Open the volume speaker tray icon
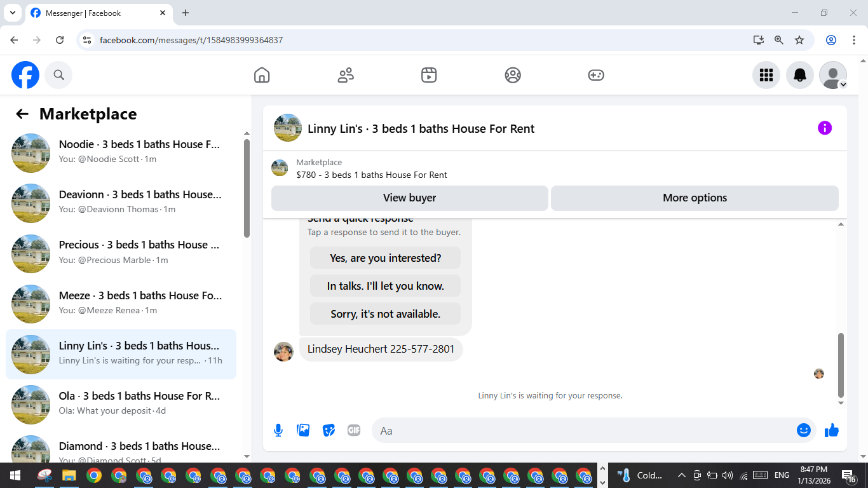The height and width of the screenshot is (488, 868). pyautogui.click(x=728, y=475)
